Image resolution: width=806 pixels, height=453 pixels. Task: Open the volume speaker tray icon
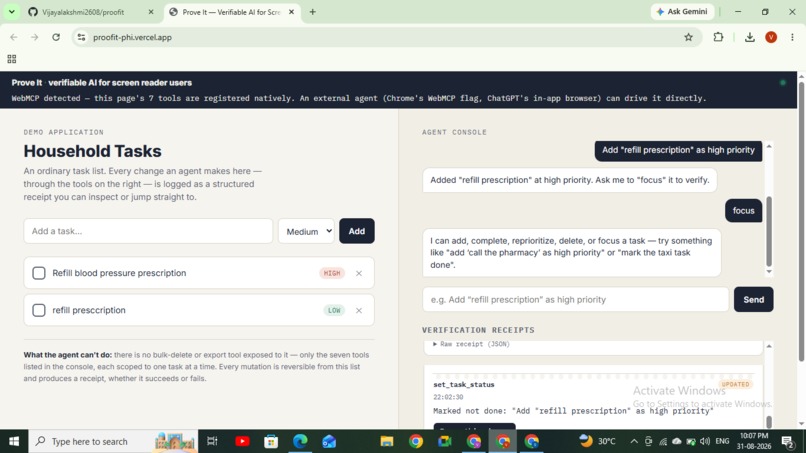pyautogui.click(x=705, y=441)
